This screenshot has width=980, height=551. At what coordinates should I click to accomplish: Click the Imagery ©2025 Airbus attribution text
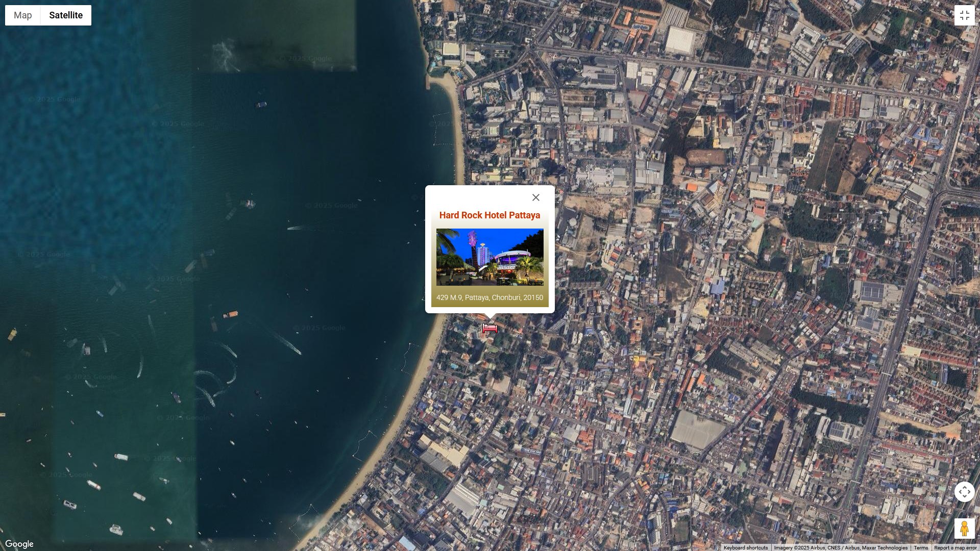840,547
